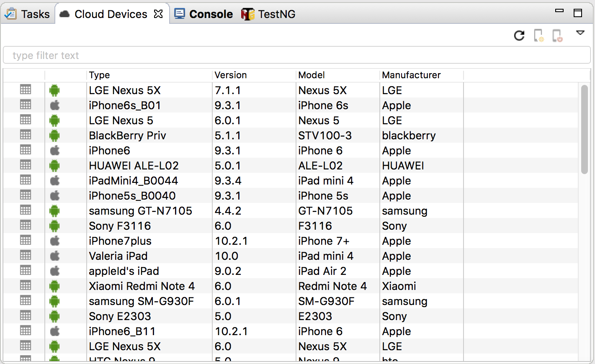Select the Valeria iPad device name

[118, 256]
